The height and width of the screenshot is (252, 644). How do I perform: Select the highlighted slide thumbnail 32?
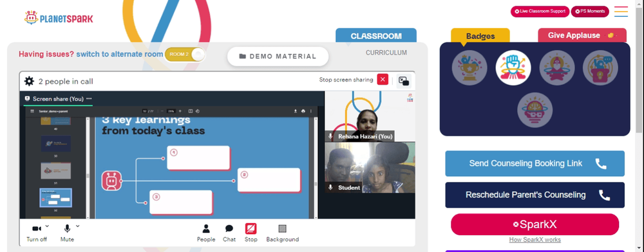(x=55, y=198)
